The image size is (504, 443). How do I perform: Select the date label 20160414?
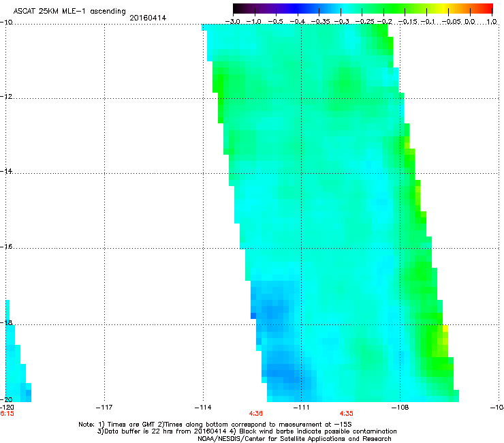click(x=148, y=18)
